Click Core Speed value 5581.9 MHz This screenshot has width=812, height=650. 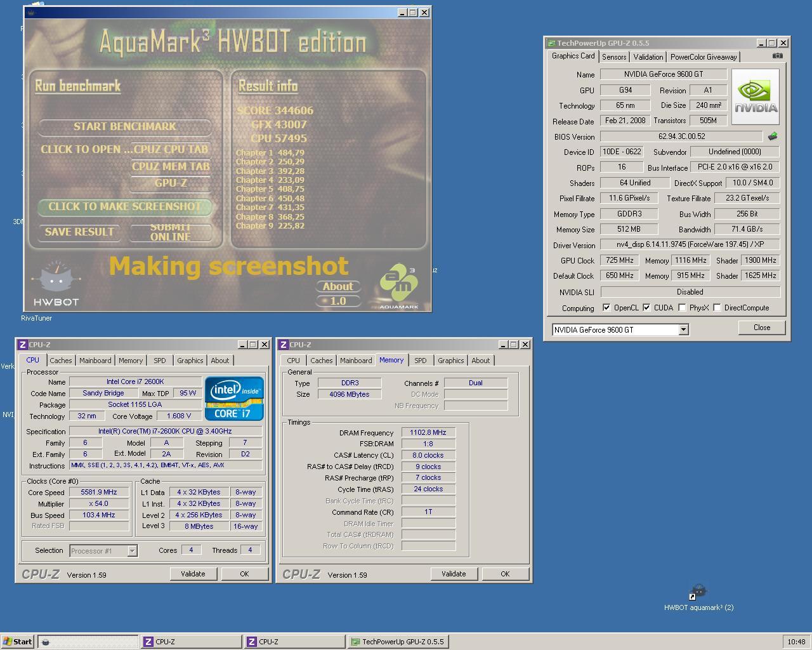(x=99, y=492)
